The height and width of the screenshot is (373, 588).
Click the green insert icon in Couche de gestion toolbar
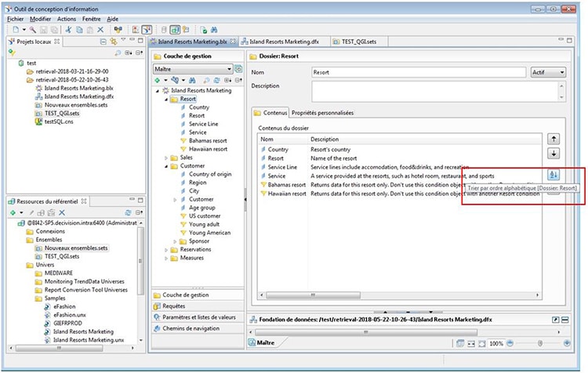click(157, 80)
